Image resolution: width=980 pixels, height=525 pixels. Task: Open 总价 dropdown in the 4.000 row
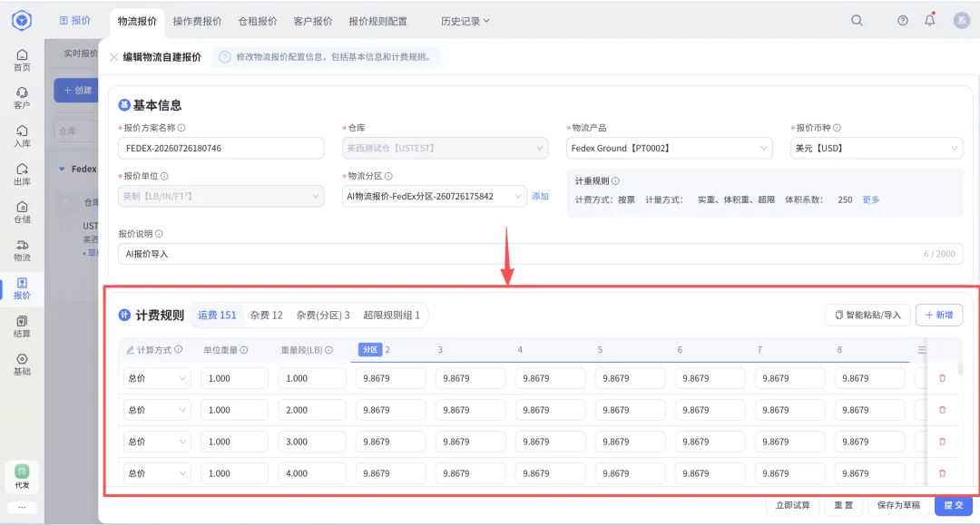click(157, 473)
